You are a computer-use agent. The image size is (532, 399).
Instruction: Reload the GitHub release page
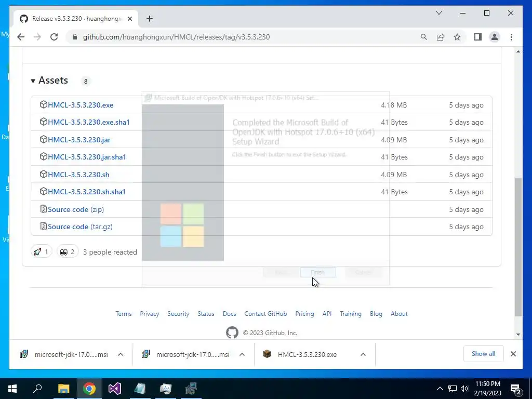54,37
